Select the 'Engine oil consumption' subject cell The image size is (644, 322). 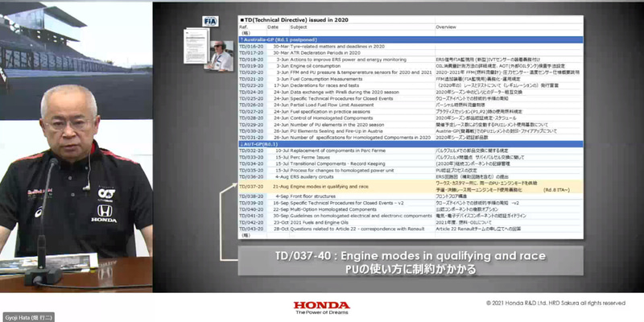pos(316,66)
